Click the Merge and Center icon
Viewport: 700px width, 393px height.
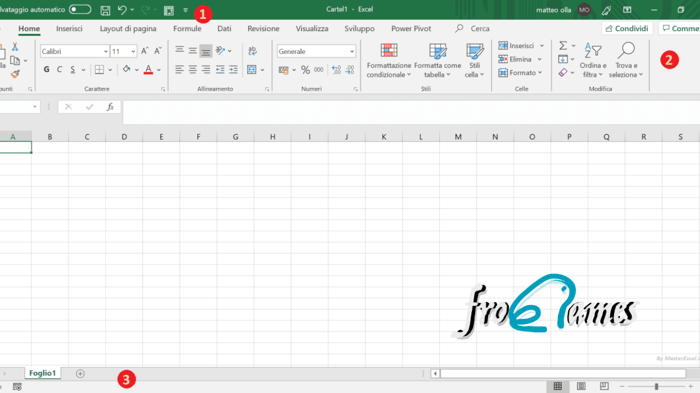(x=252, y=69)
